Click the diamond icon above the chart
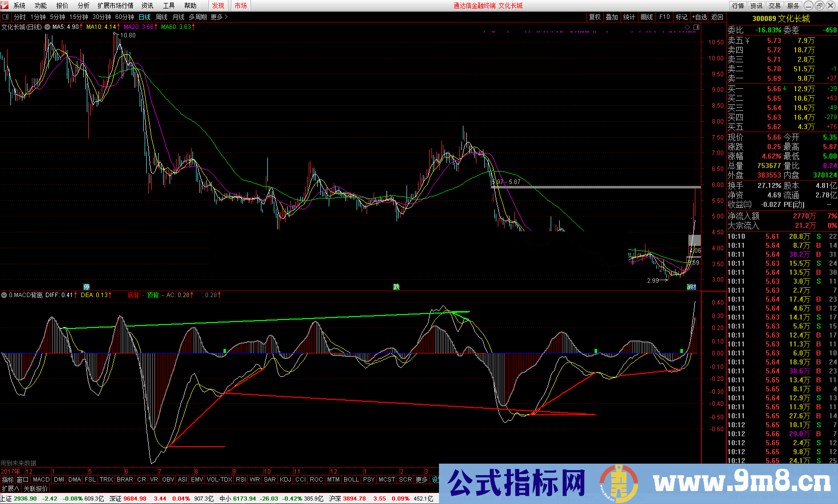This screenshot has width=838, height=504. [x=687, y=27]
